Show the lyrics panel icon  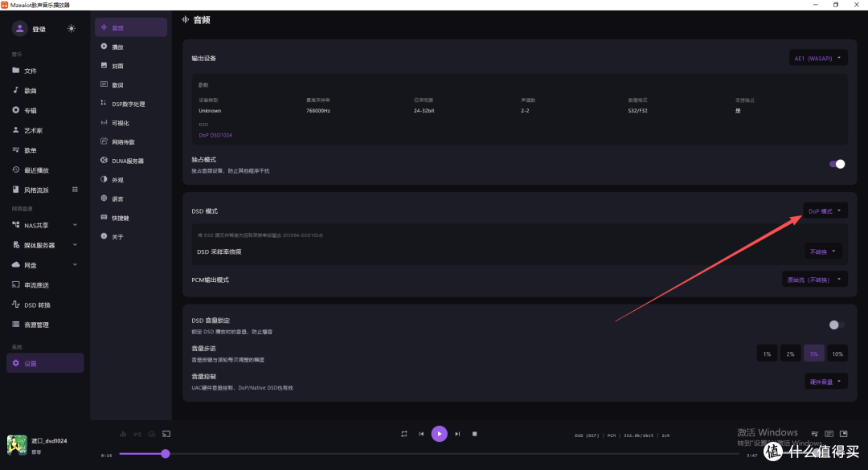tap(829, 434)
